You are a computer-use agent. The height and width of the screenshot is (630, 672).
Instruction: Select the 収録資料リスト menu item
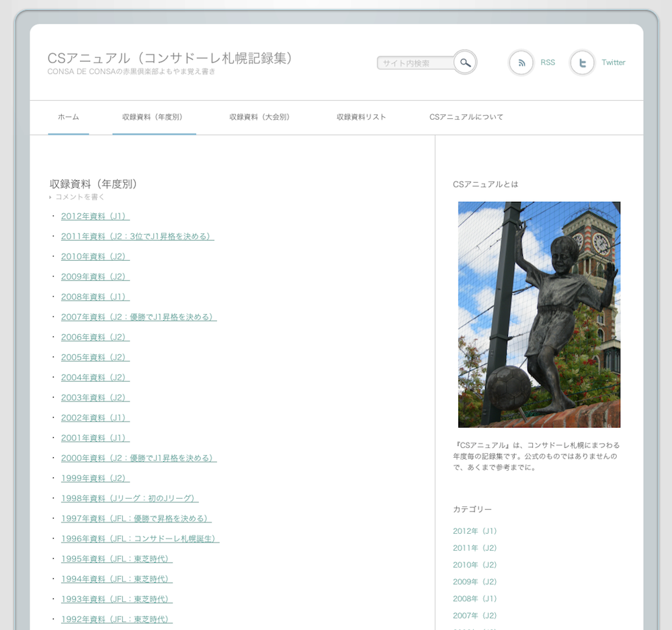[x=362, y=117]
